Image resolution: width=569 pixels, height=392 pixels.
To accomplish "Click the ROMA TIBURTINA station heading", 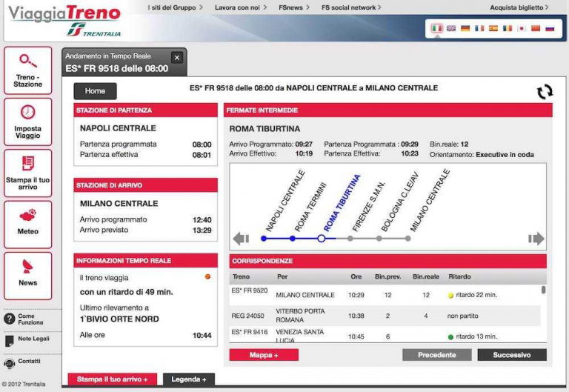I will 264,129.
